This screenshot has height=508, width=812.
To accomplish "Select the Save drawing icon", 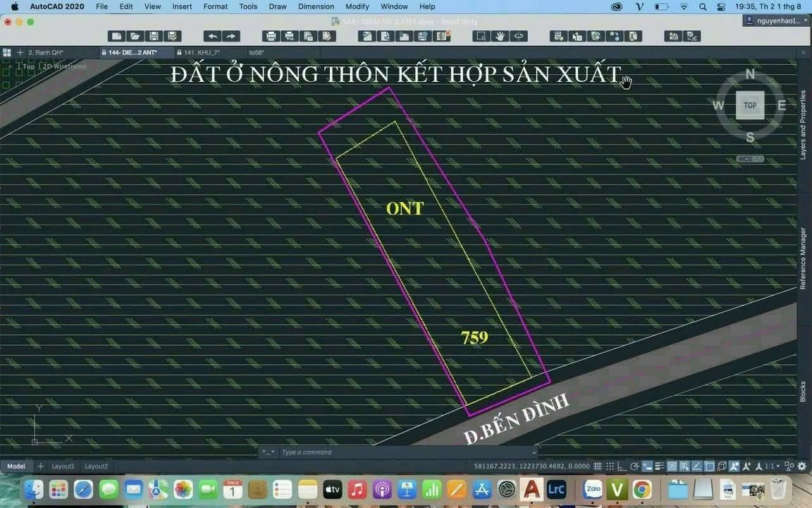I will click(153, 35).
